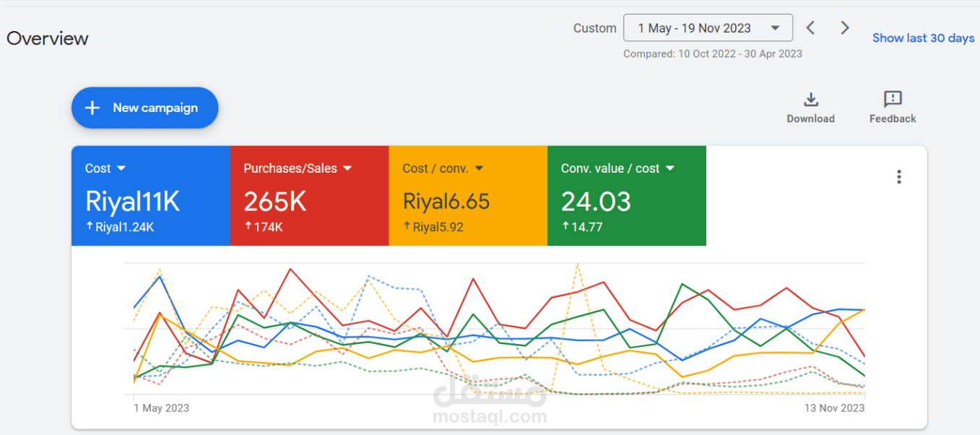Go to previous date range arrow

click(810, 28)
